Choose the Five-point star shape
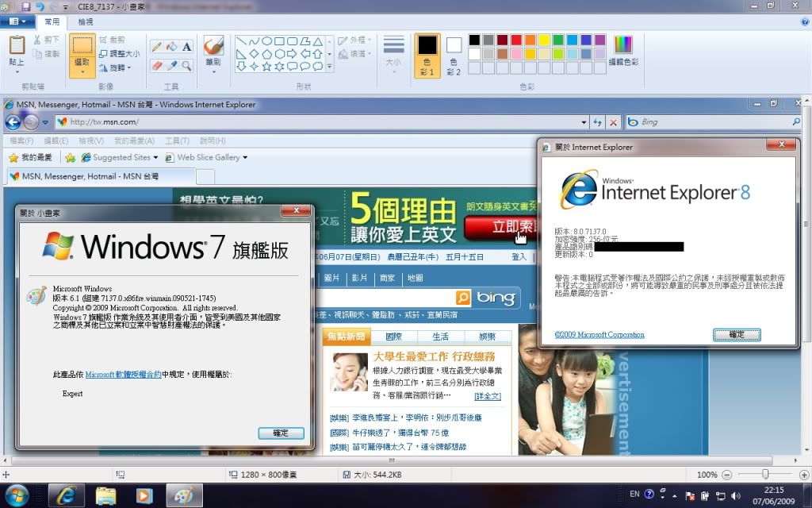 [266, 67]
